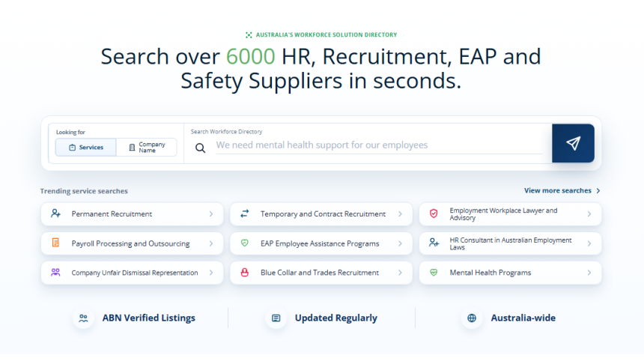Click the Australia-wide text

tap(523, 318)
